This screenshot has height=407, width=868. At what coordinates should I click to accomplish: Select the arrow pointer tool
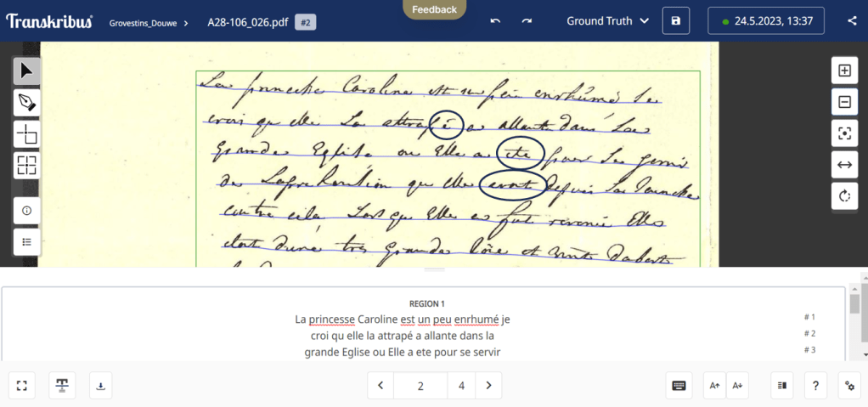click(x=26, y=71)
